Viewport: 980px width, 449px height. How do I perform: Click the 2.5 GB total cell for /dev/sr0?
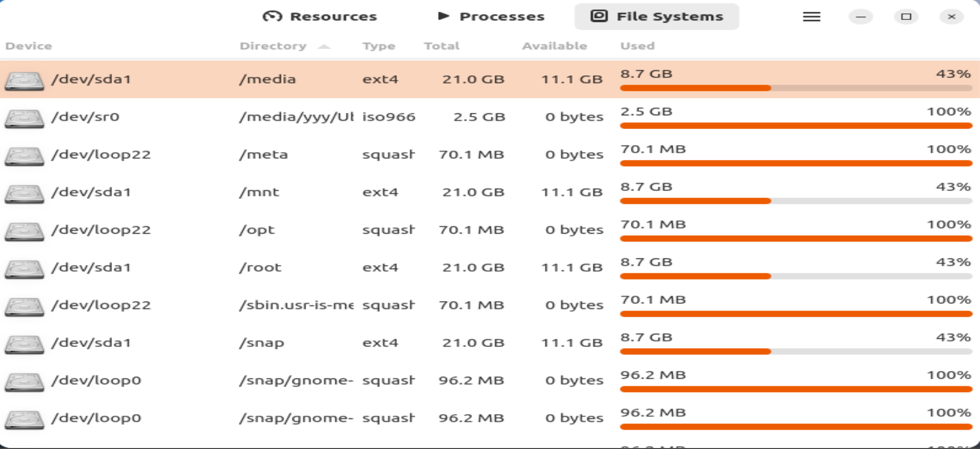pyautogui.click(x=479, y=117)
